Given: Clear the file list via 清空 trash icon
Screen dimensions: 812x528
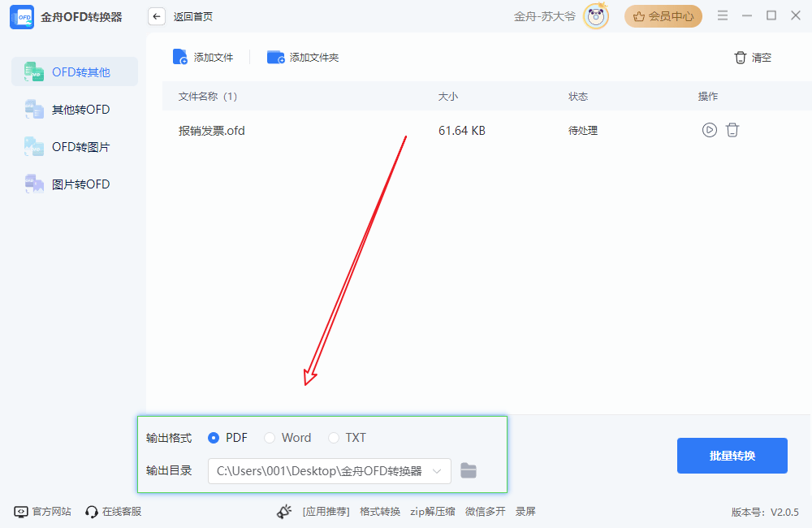Looking at the screenshot, I should tap(740, 58).
